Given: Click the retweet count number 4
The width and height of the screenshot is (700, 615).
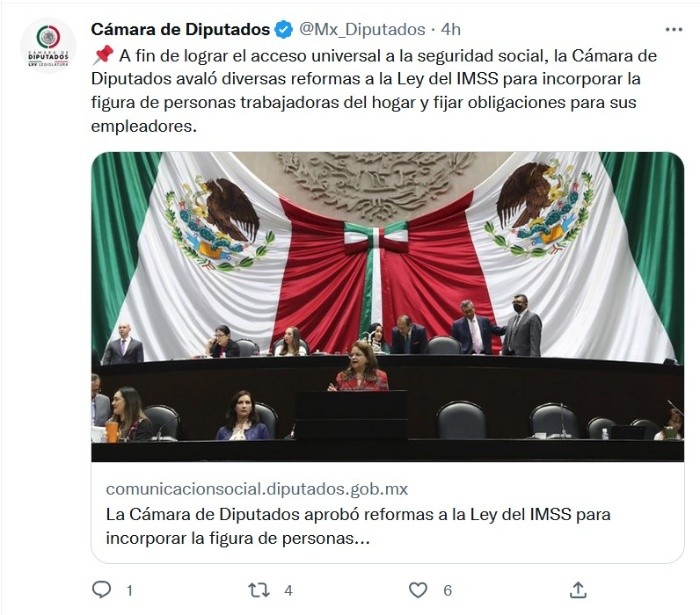Looking at the screenshot, I should point(288,591).
